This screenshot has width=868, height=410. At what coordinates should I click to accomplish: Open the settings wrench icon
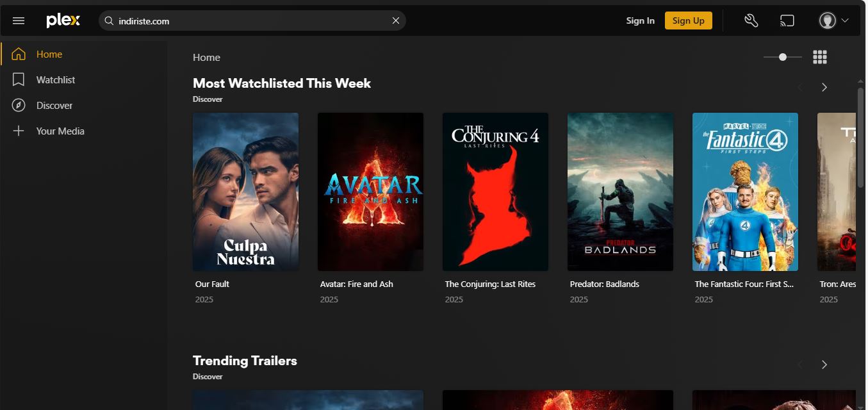(751, 20)
